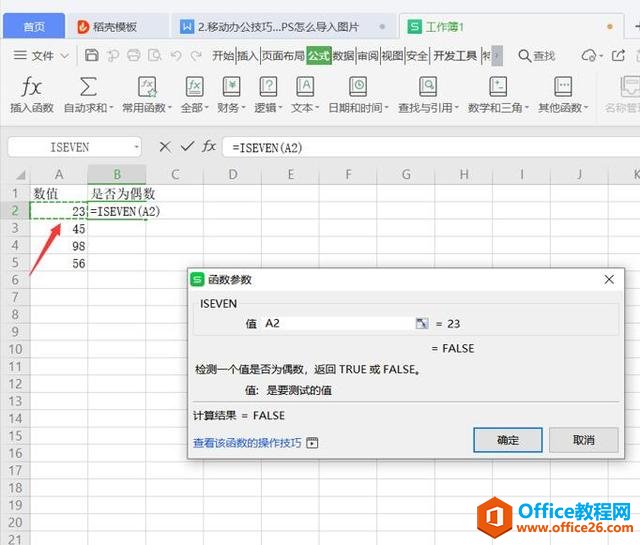Screen dimensions: 640x545
Task: Click the 取消 Cancel button in dialog
Action: coord(584,440)
